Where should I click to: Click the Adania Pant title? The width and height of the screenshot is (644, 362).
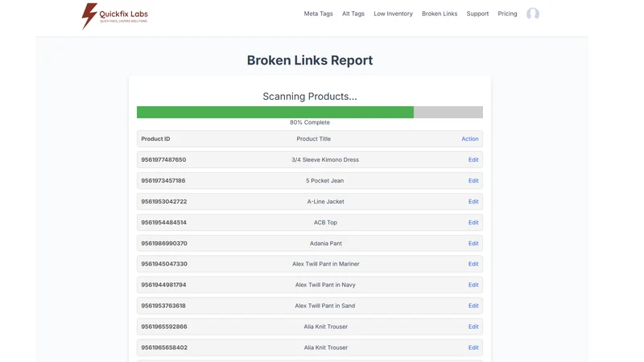click(x=326, y=244)
